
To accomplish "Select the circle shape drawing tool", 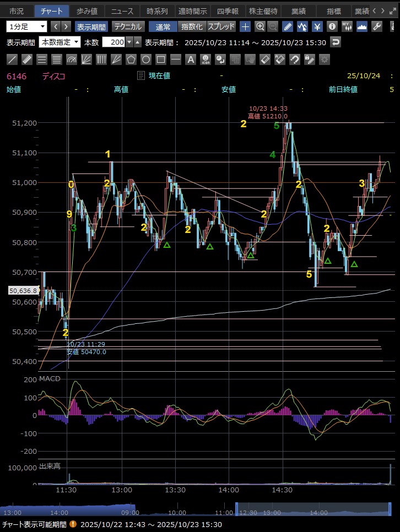I will 146,59.
